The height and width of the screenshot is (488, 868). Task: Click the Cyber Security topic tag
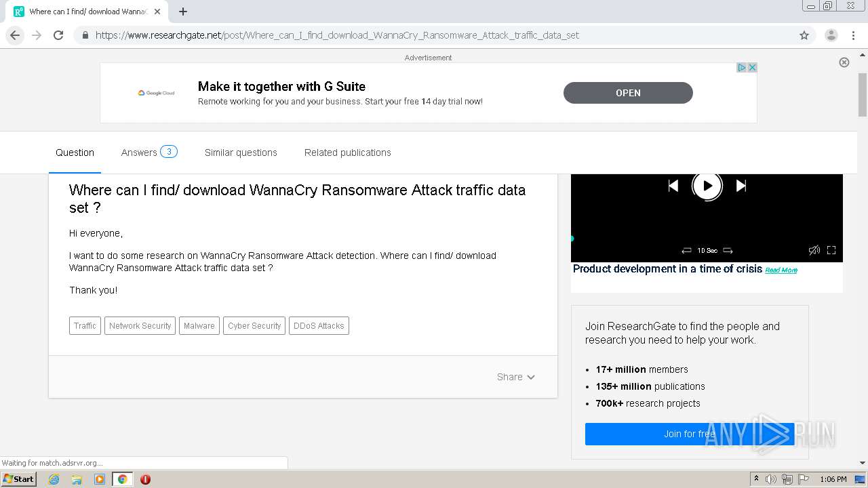[x=254, y=326]
